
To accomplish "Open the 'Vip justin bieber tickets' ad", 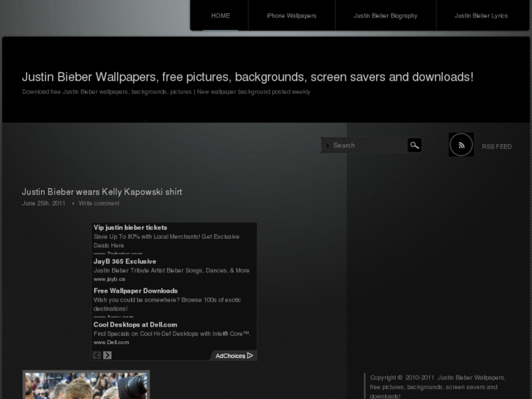I will click(x=130, y=228).
